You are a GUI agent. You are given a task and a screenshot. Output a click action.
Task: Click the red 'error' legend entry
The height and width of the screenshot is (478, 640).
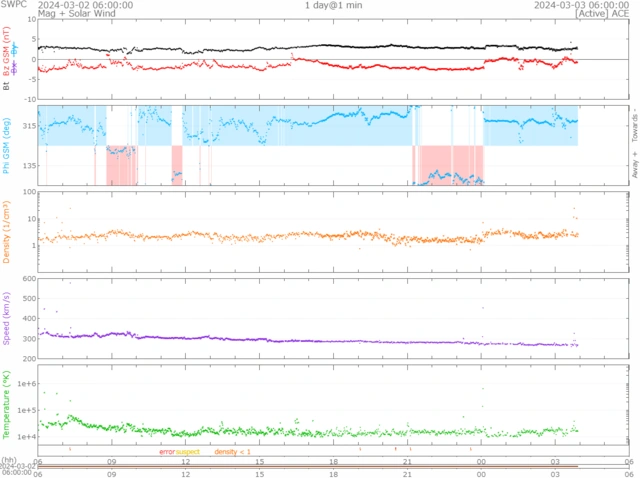[x=167, y=452]
